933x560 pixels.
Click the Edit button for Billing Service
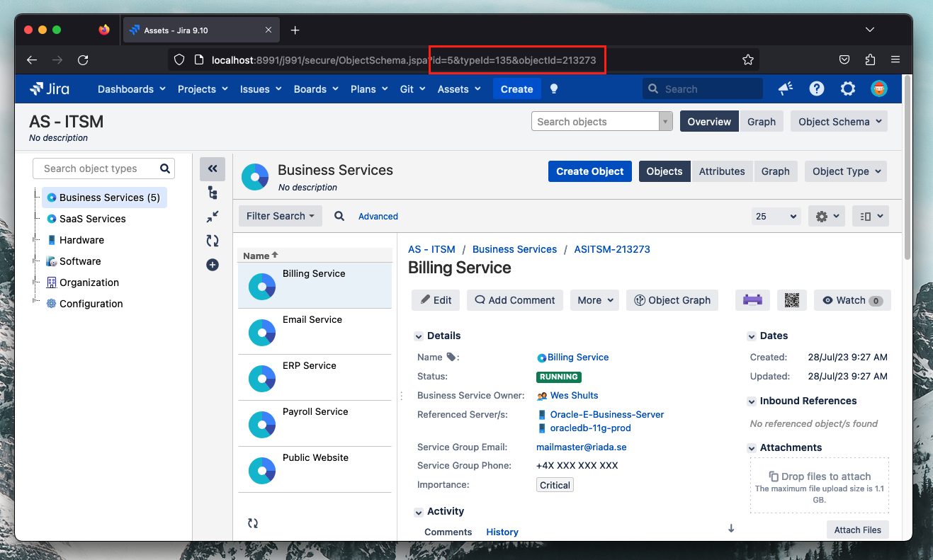pyautogui.click(x=435, y=300)
